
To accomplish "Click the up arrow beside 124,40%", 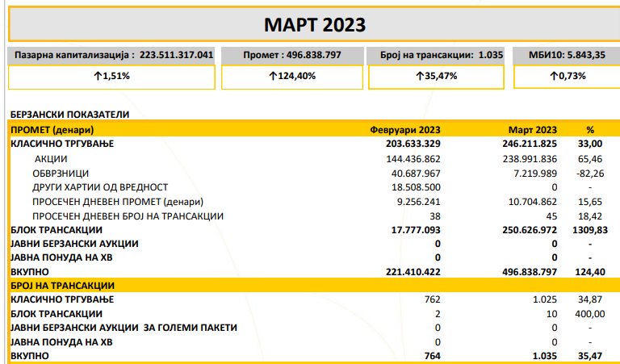I will [273, 77].
